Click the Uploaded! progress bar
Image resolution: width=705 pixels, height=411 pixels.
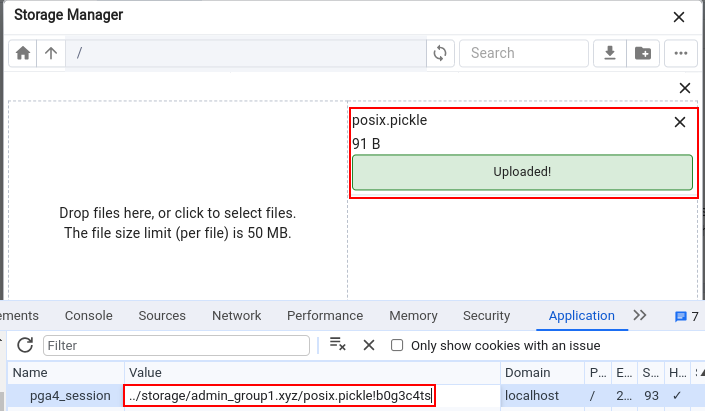522,172
